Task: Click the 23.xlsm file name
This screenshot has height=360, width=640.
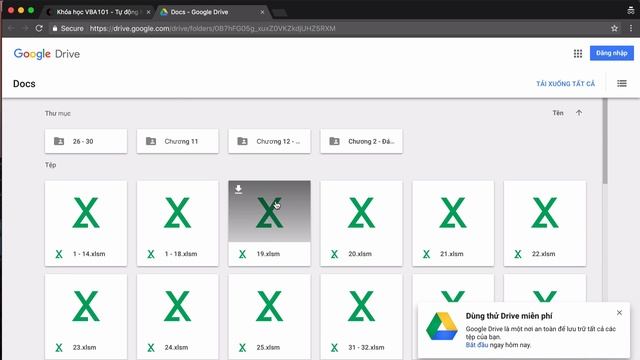Action: pos(84,347)
